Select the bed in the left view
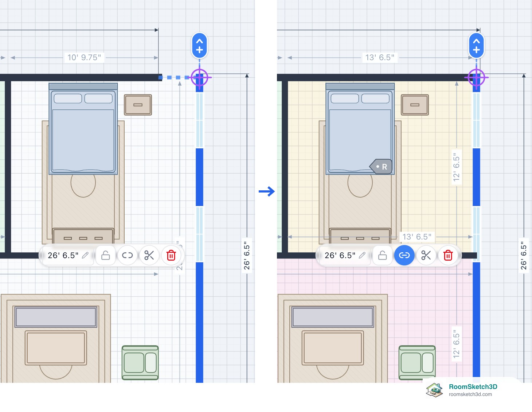Screen dimensions: 532x412 point(83,129)
